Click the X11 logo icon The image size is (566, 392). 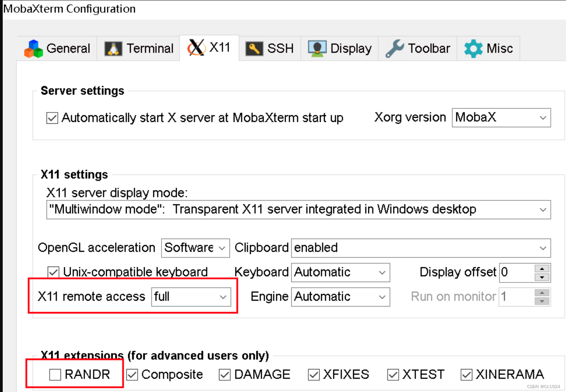(x=196, y=47)
